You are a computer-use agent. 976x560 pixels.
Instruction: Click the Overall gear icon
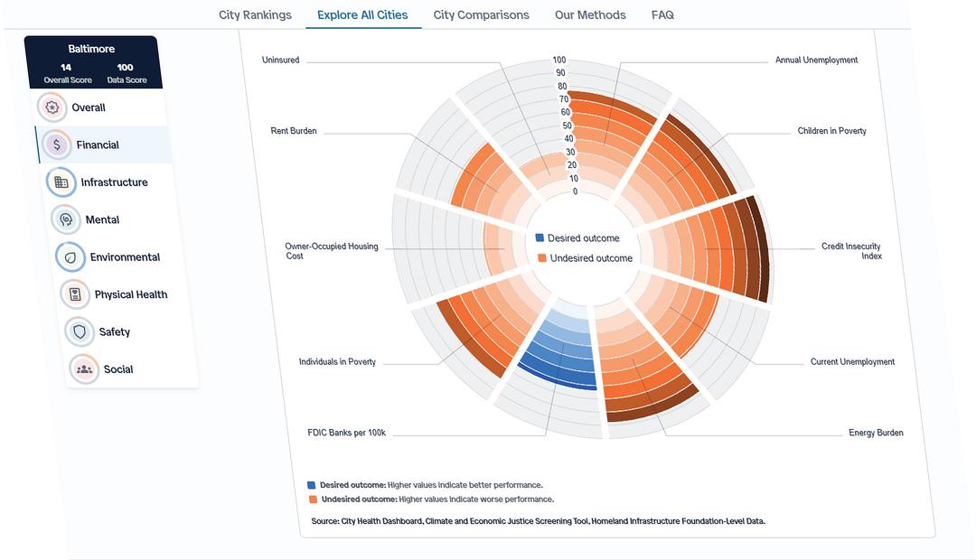tap(52, 107)
